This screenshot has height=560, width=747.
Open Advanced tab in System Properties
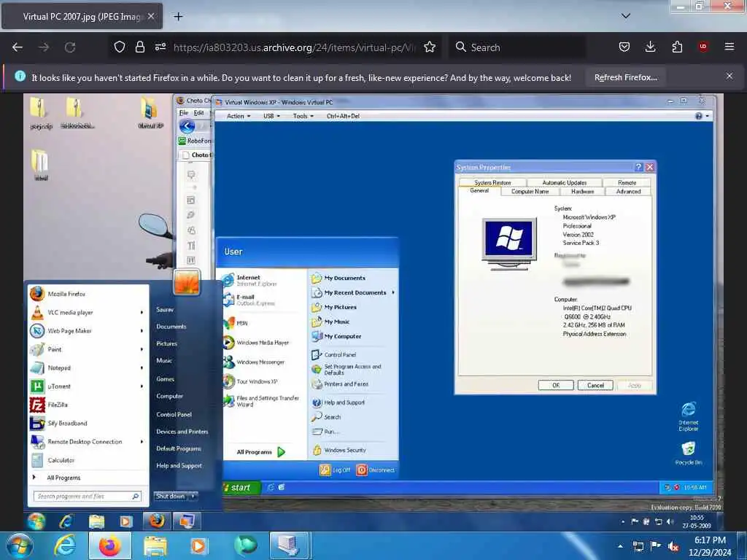(x=628, y=192)
